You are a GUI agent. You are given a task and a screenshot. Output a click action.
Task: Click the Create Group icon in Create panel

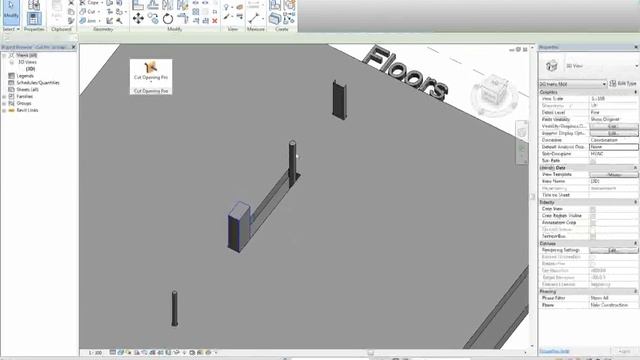(289, 5)
